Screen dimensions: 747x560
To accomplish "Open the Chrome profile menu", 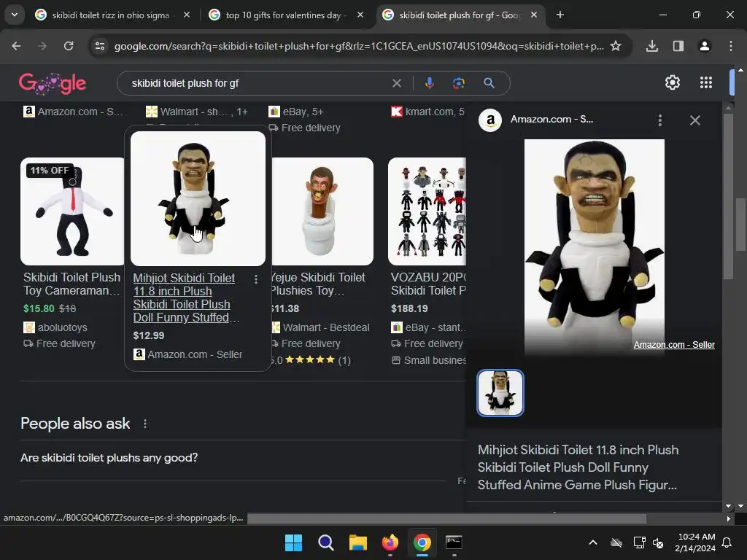I will coord(705,46).
